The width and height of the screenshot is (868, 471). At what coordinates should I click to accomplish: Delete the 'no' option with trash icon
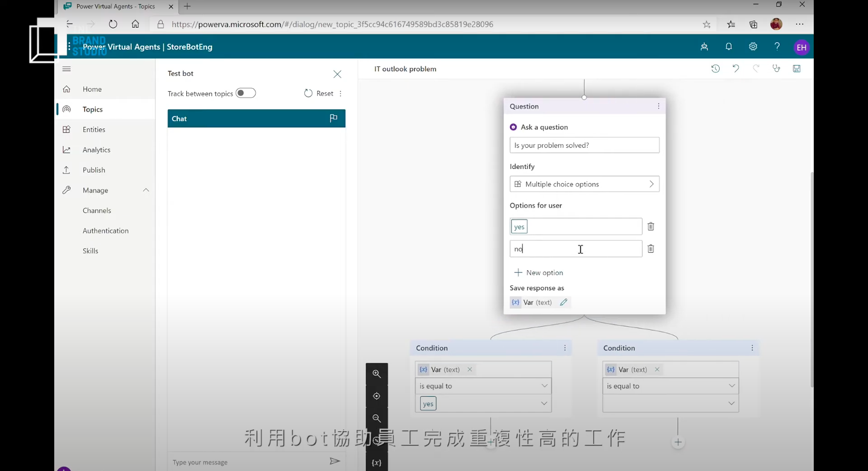pos(651,249)
